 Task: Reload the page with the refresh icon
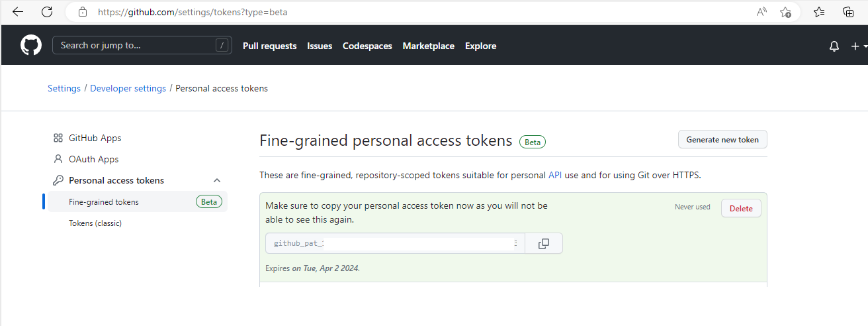coord(47,12)
